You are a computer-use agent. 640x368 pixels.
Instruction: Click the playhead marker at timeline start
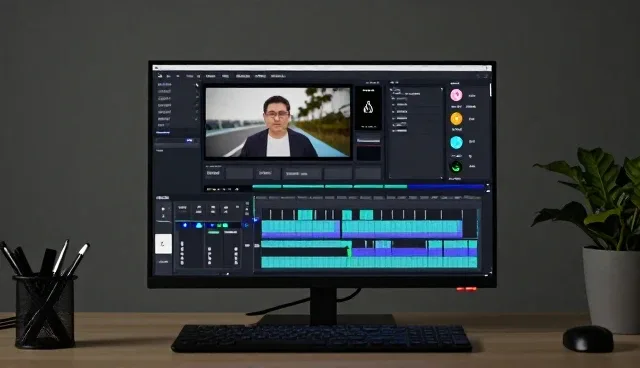[255, 219]
